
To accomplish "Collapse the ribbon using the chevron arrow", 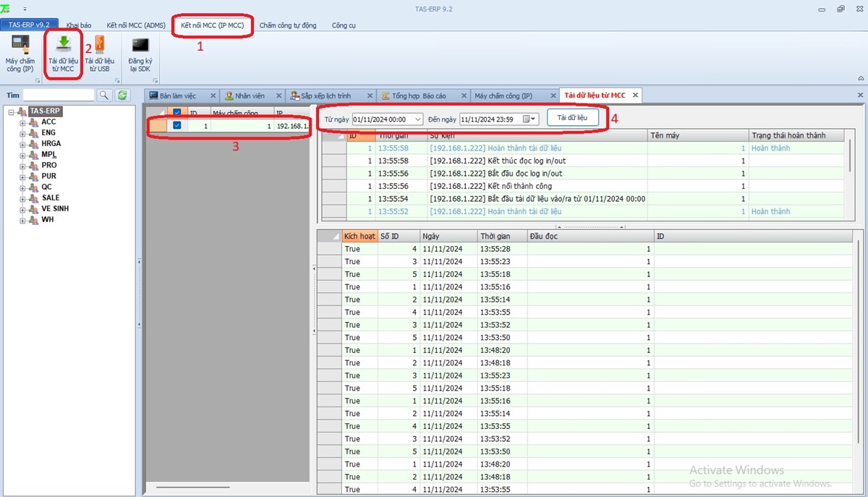I will tap(860, 78).
